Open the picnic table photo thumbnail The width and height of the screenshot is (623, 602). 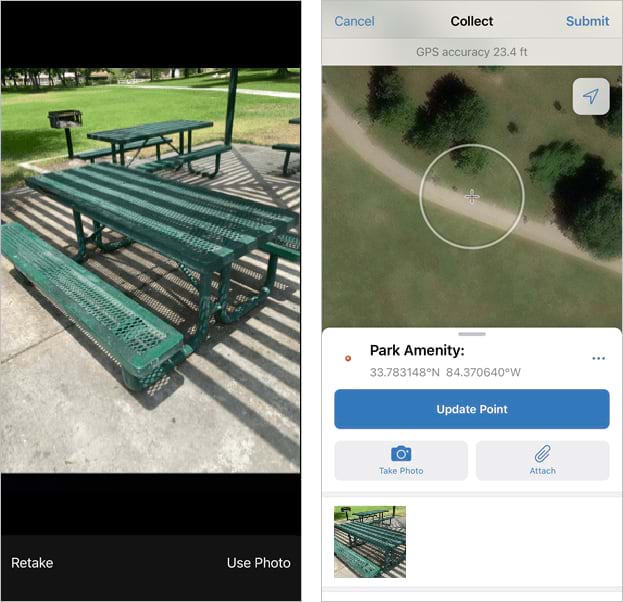tap(370, 542)
